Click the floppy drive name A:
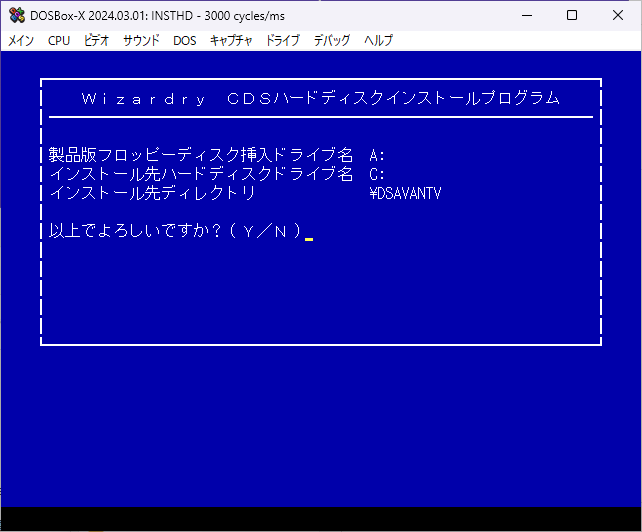 pyautogui.click(x=377, y=155)
